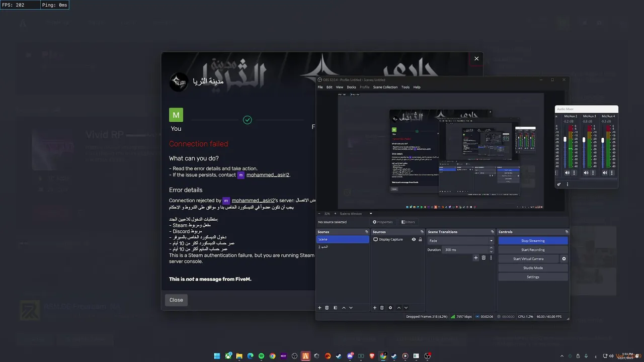644x362 pixels.
Task: Open OBS Edit menu
Action: 329,87
